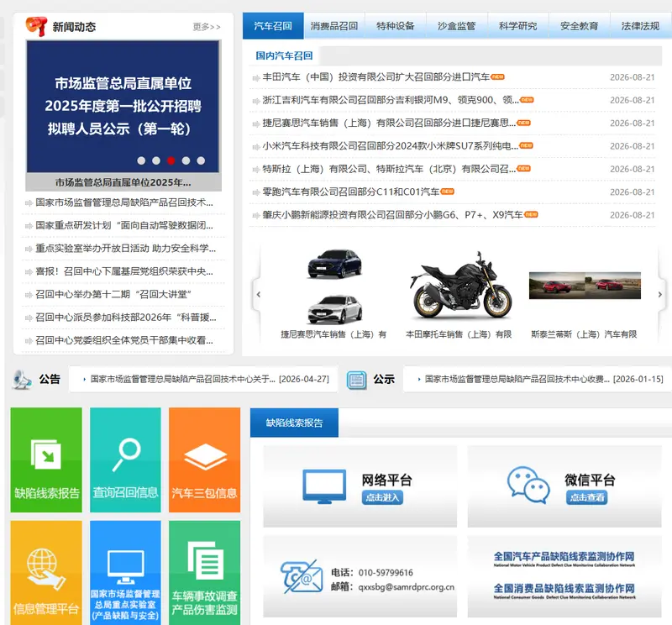Switch to the 汽车召回 tab
Viewport: 672px width, 625px height.
[273, 26]
